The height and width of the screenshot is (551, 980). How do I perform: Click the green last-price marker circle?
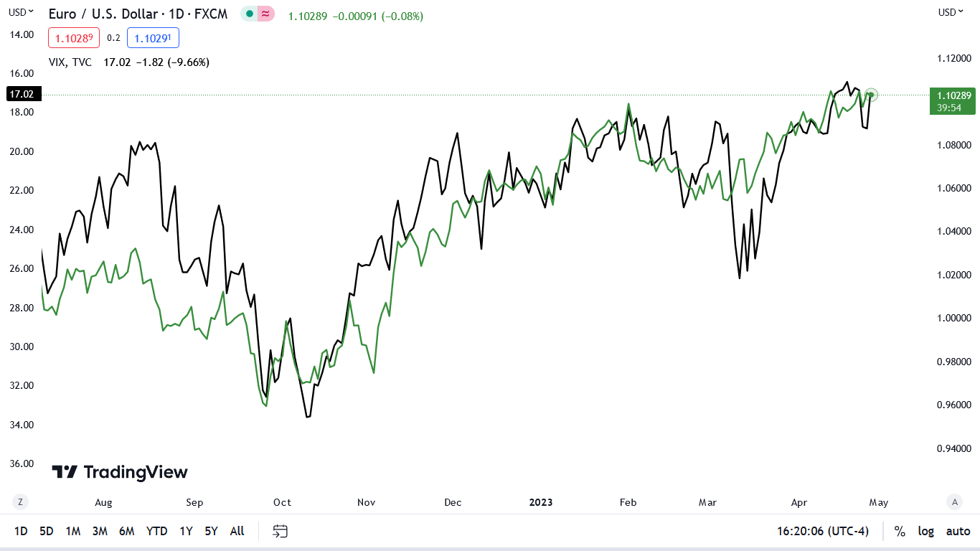[871, 95]
